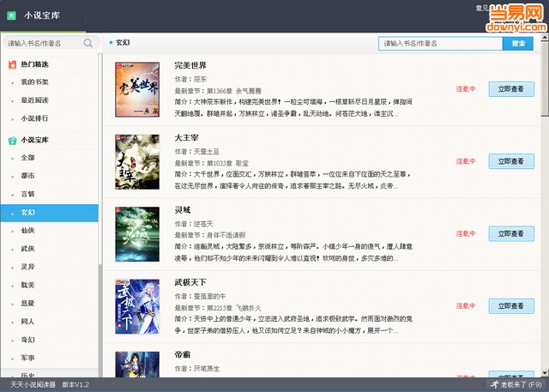Image resolution: width=549 pixels, height=392 pixels.
Task: Click the sidebar search magnifier icon
Action: (88, 43)
